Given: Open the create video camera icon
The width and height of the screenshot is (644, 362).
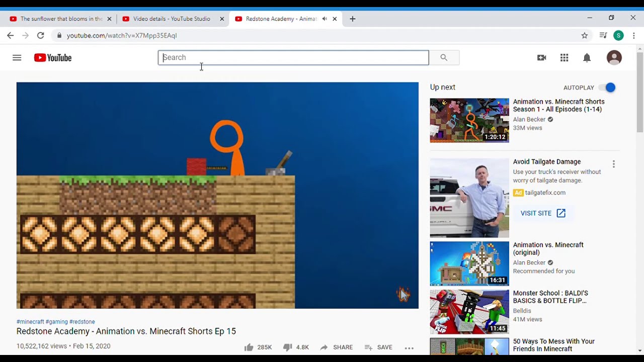Looking at the screenshot, I should pos(542,58).
